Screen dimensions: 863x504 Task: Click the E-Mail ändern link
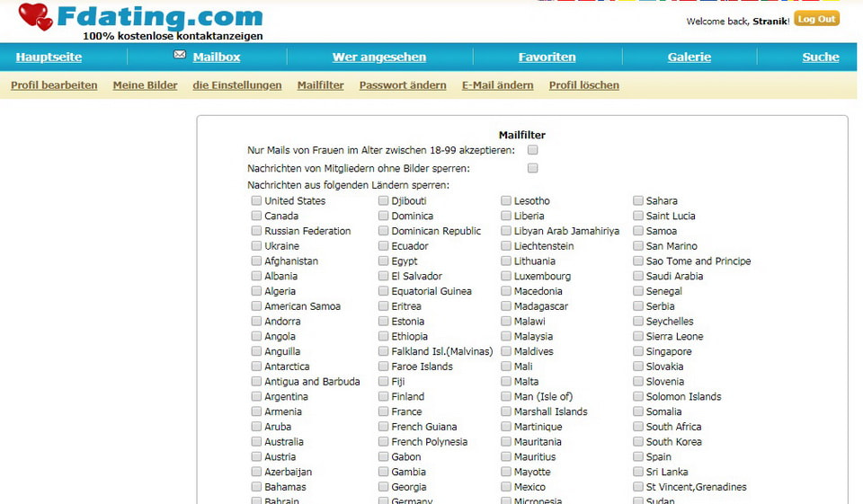point(497,85)
